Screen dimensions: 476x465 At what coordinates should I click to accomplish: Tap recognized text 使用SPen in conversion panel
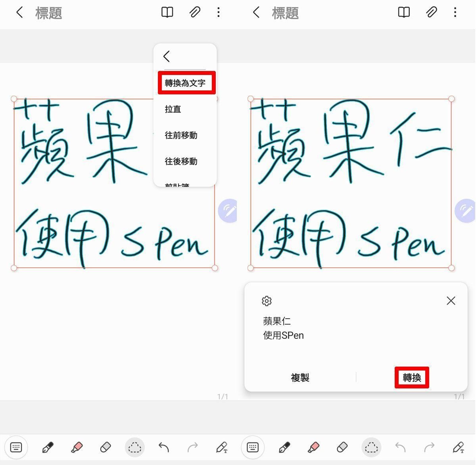tap(283, 335)
